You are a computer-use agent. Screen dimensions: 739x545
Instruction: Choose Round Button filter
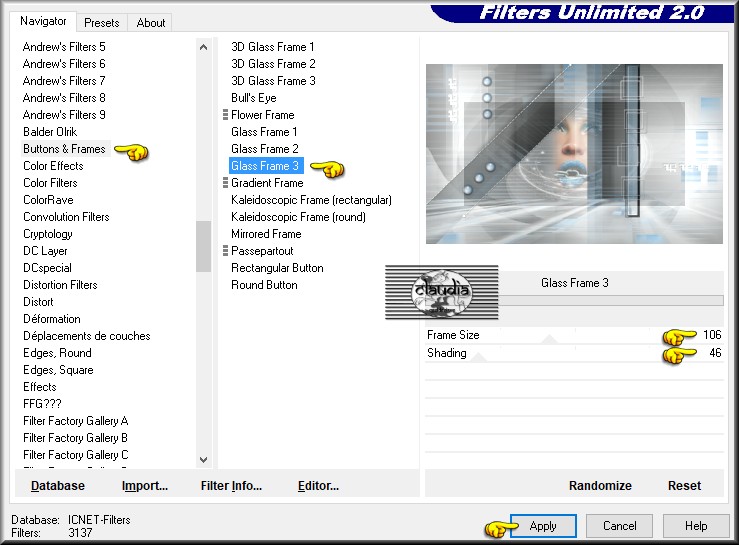pyautogui.click(x=264, y=285)
